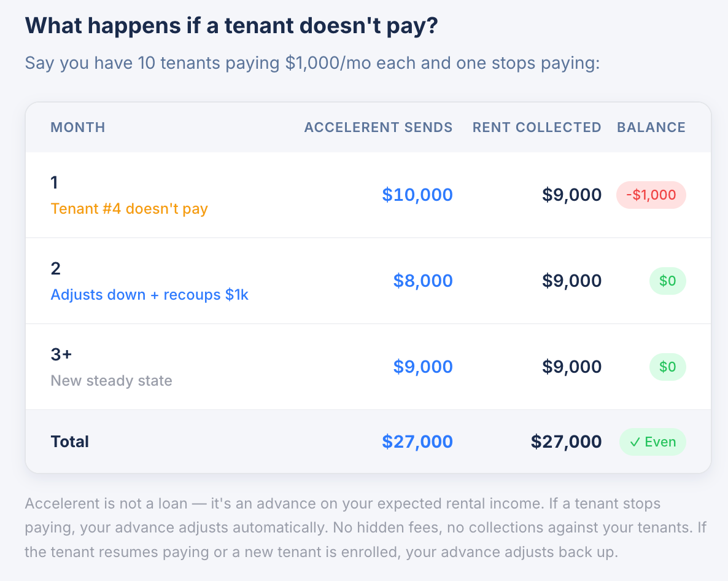Viewport: 728px width, 581px height.
Task: Click the heading "What happens if a tenant doesn't pay?"
Action: tap(231, 26)
